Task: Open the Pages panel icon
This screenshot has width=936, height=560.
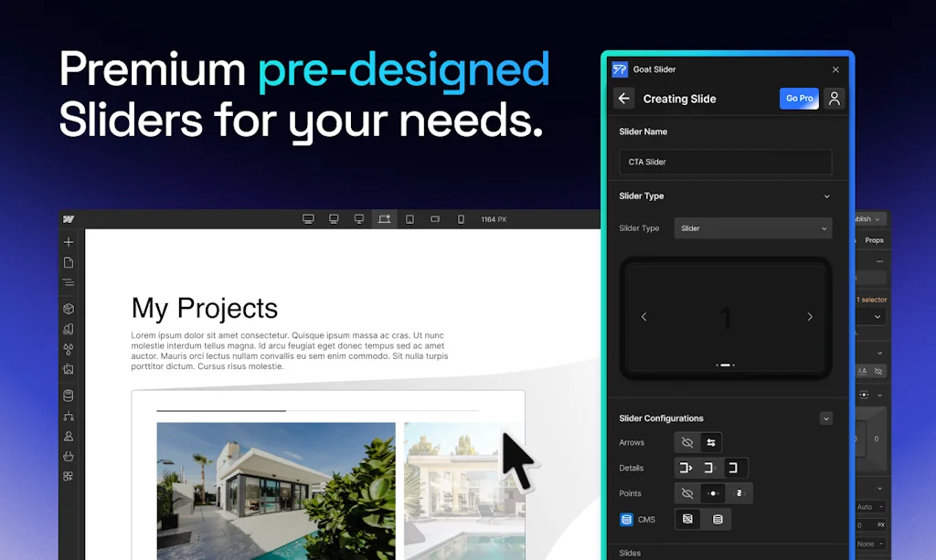Action: (x=69, y=263)
